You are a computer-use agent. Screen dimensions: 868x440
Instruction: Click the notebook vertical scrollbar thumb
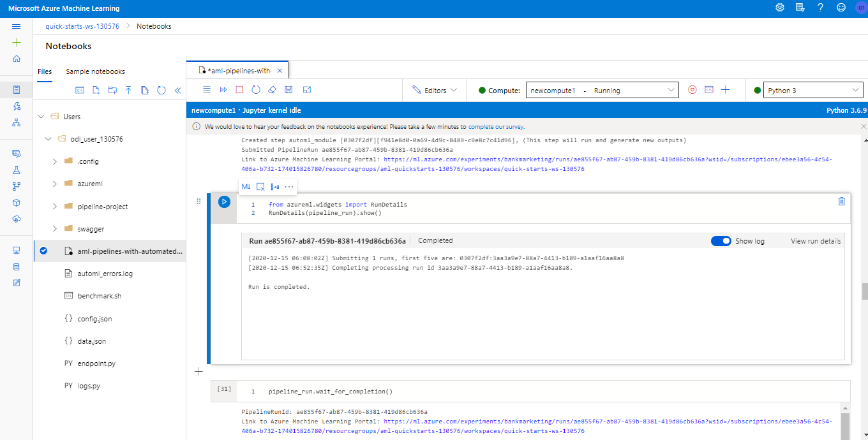(x=864, y=291)
